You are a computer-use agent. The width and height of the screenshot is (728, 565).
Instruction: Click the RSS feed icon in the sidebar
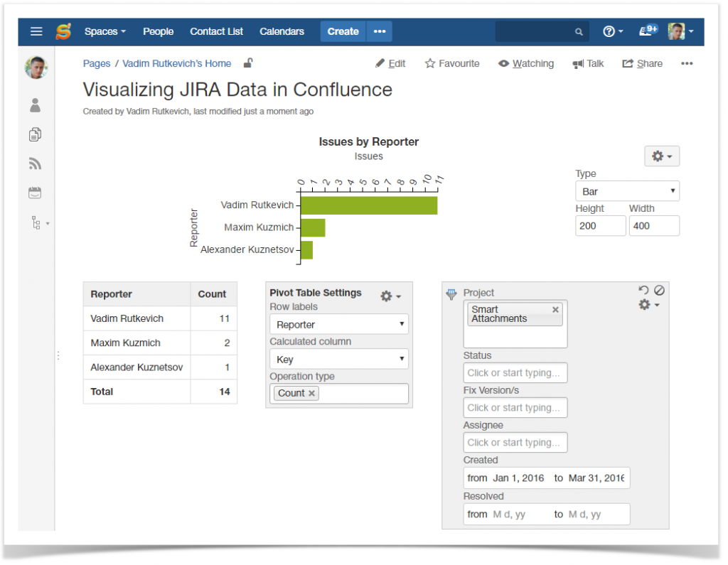(x=35, y=163)
